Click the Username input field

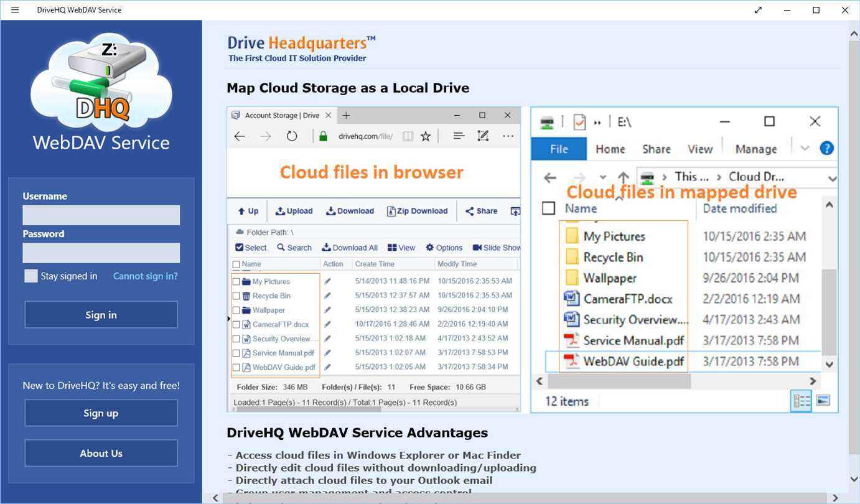tap(101, 215)
